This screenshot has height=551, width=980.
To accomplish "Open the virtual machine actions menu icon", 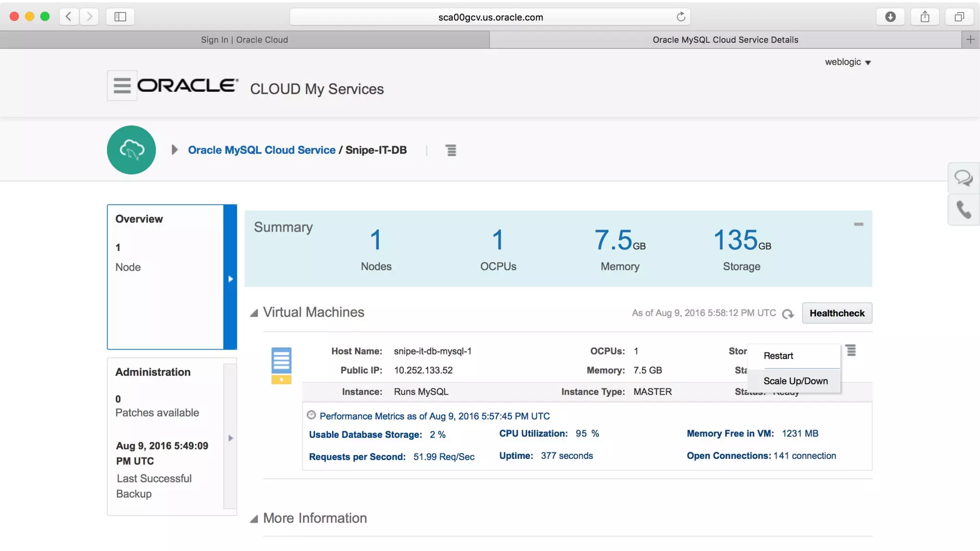I will click(851, 351).
